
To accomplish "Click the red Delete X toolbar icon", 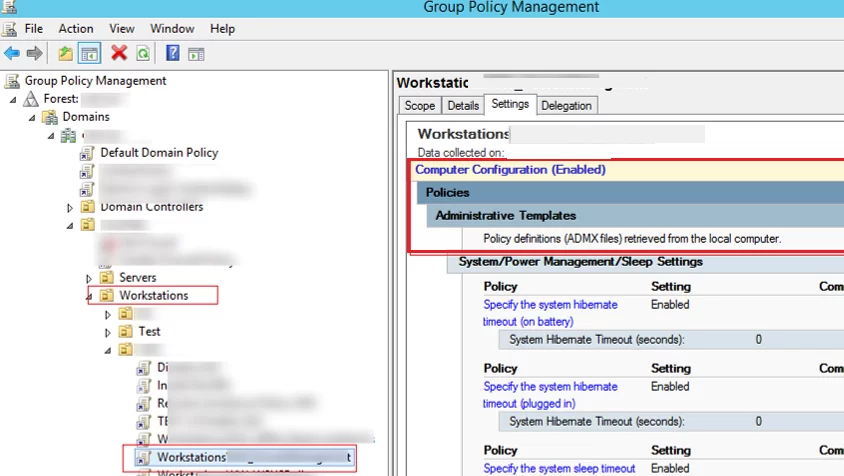I will [119, 53].
